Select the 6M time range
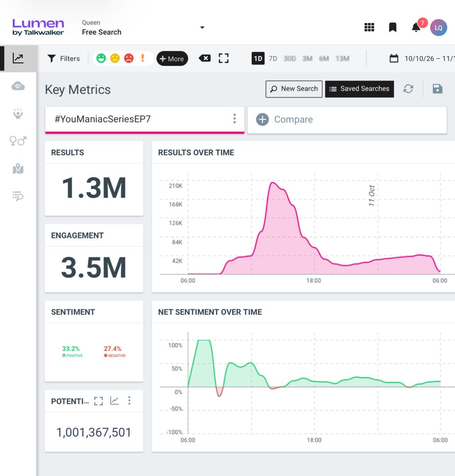 point(324,58)
